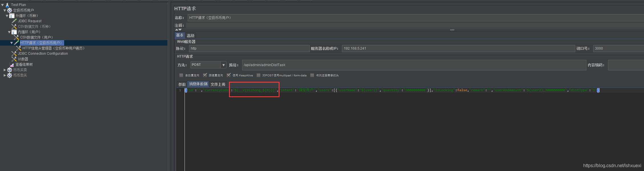Expand the 币币卖买 thread group
This screenshot has width=644, height=171.
5,75
